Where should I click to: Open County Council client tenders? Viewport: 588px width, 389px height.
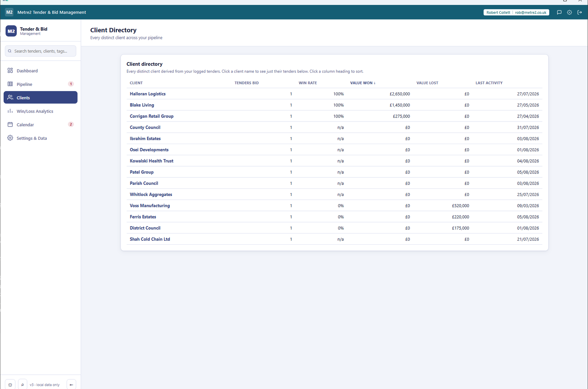click(x=145, y=127)
